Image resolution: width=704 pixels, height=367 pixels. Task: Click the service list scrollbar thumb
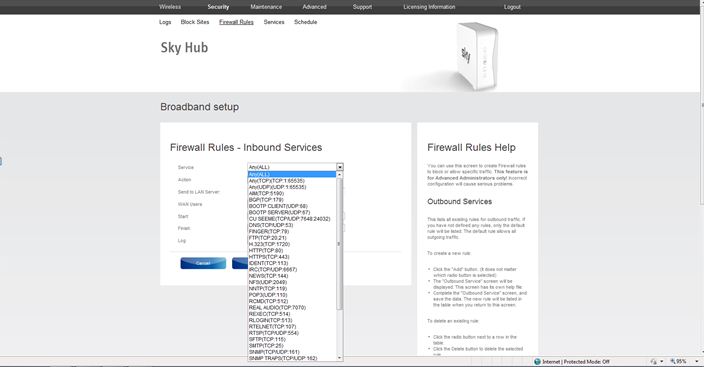pyautogui.click(x=339, y=243)
